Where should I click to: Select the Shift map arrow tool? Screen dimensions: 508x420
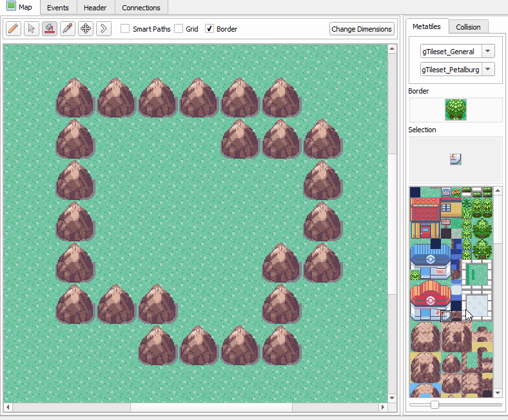click(104, 29)
